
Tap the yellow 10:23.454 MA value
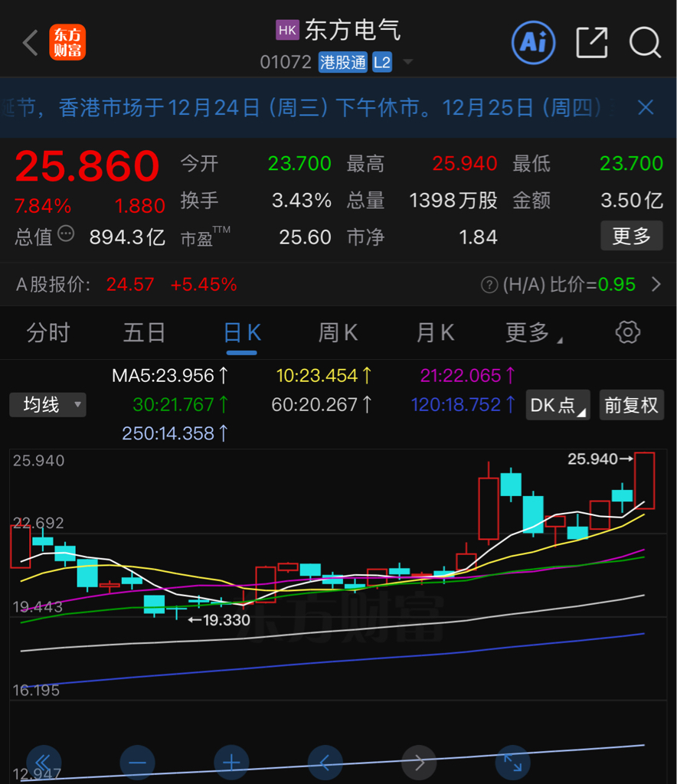pos(324,375)
